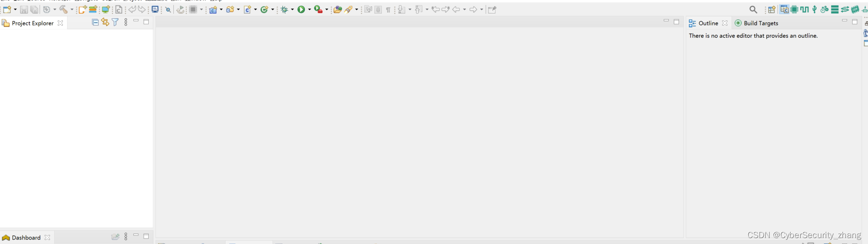The height and width of the screenshot is (244, 868).
Task: Click the 'There is no active editor' message
Action: click(753, 35)
